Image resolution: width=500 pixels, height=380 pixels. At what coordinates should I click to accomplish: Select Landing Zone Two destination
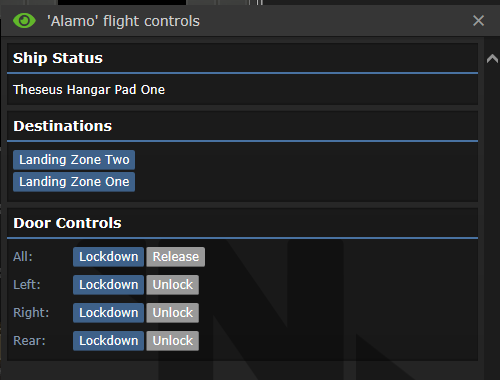[x=74, y=160]
